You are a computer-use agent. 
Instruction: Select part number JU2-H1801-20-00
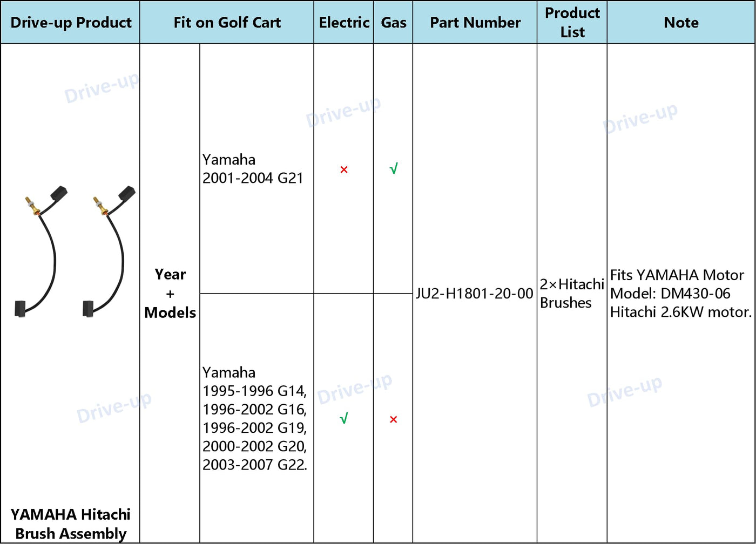[x=475, y=294]
